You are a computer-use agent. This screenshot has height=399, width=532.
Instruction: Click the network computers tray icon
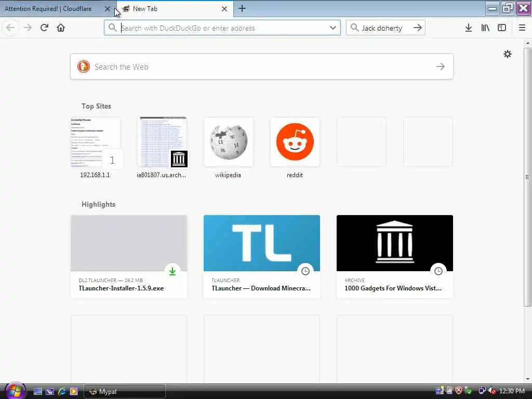[482, 391]
